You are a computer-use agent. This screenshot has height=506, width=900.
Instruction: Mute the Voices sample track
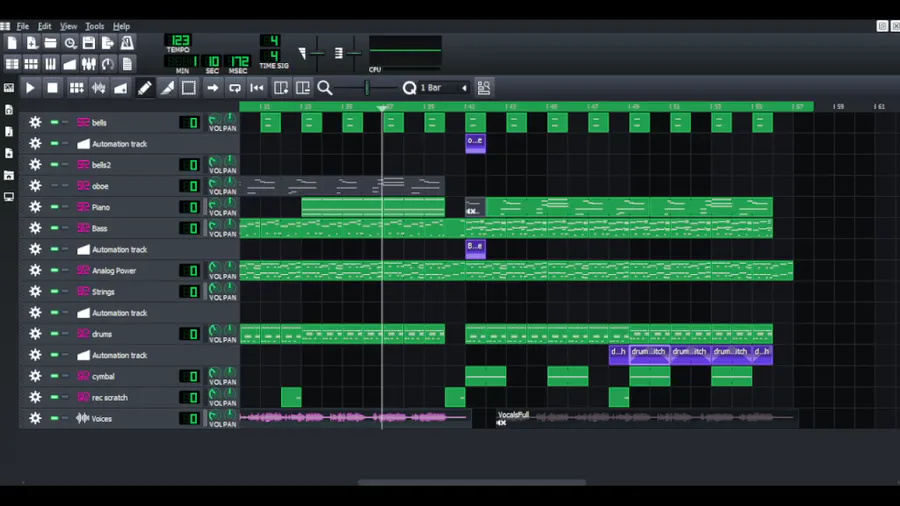pos(54,418)
